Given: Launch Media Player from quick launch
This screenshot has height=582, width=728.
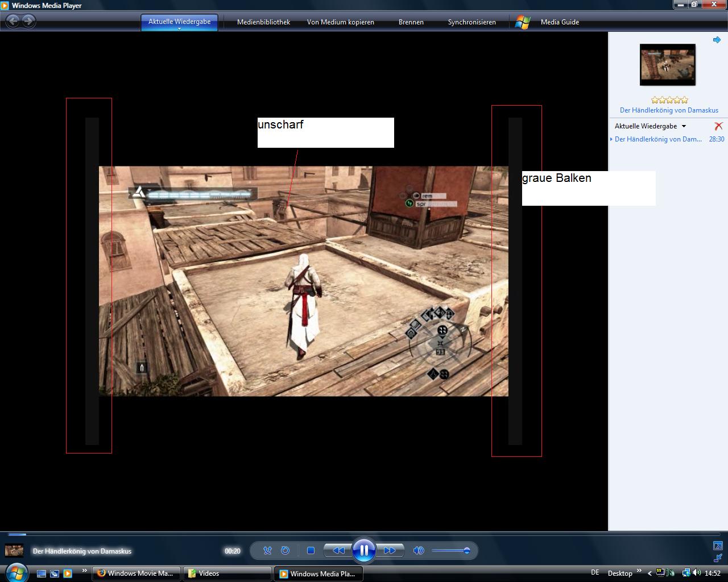Looking at the screenshot, I should click(68, 573).
